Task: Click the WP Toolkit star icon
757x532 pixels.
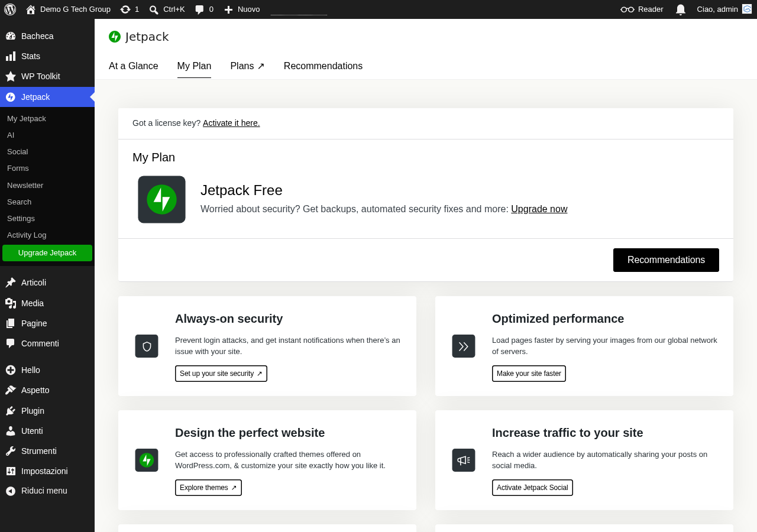Action: (11, 76)
